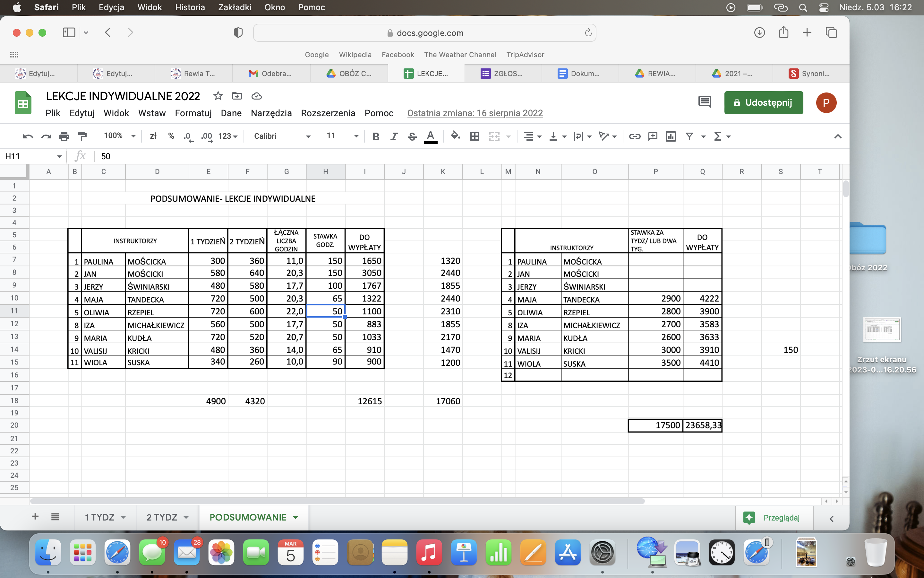Open the Historia menu in menu bar
This screenshot has width=924, height=578.
(190, 7)
